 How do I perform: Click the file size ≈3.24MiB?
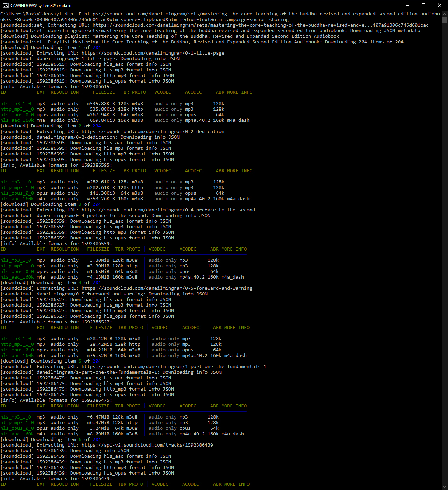pos(98,428)
